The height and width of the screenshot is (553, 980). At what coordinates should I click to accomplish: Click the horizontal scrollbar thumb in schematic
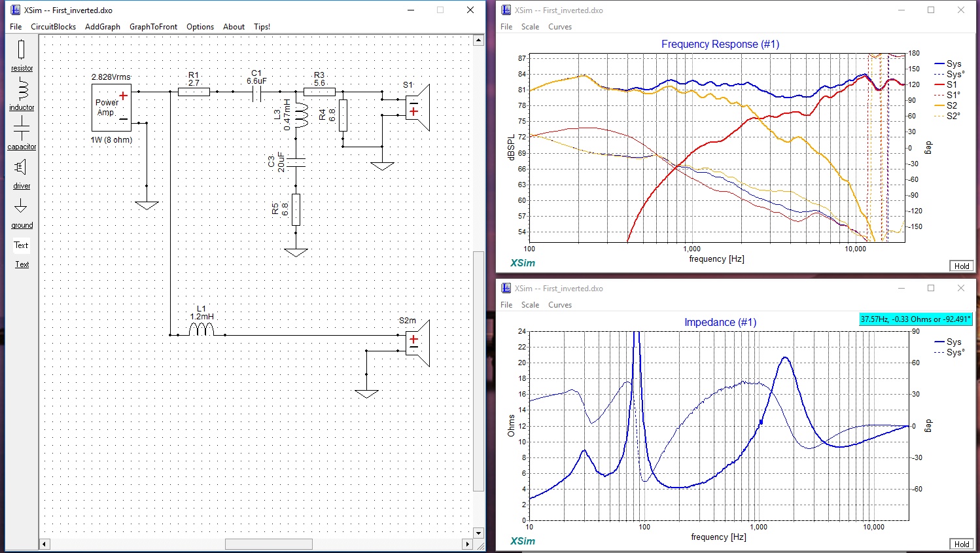click(x=269, y=544)
